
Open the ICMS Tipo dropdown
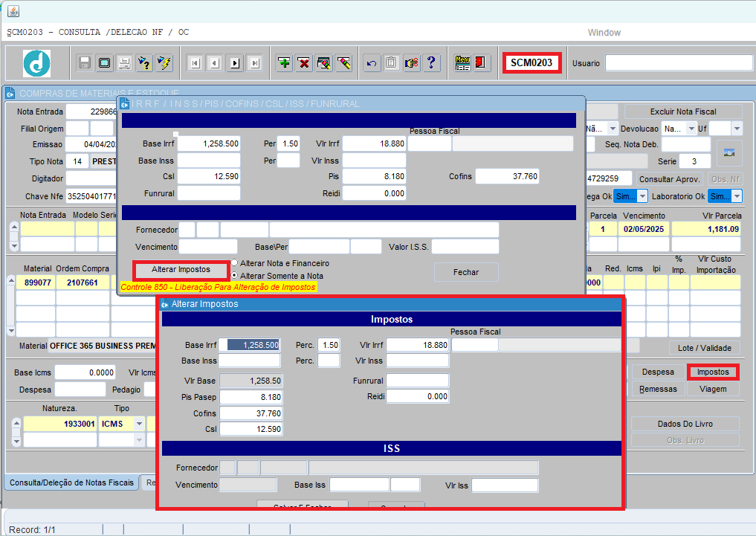click(139, 424)
